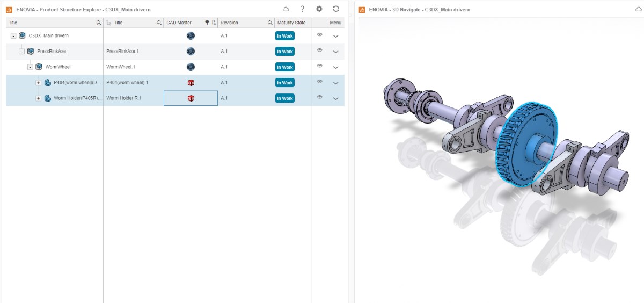This screenshot has height=303, width=644.
Task: Expand the Worm Holder(P405R) tree node
Action: pyautogui.click(x=38, y=98)
